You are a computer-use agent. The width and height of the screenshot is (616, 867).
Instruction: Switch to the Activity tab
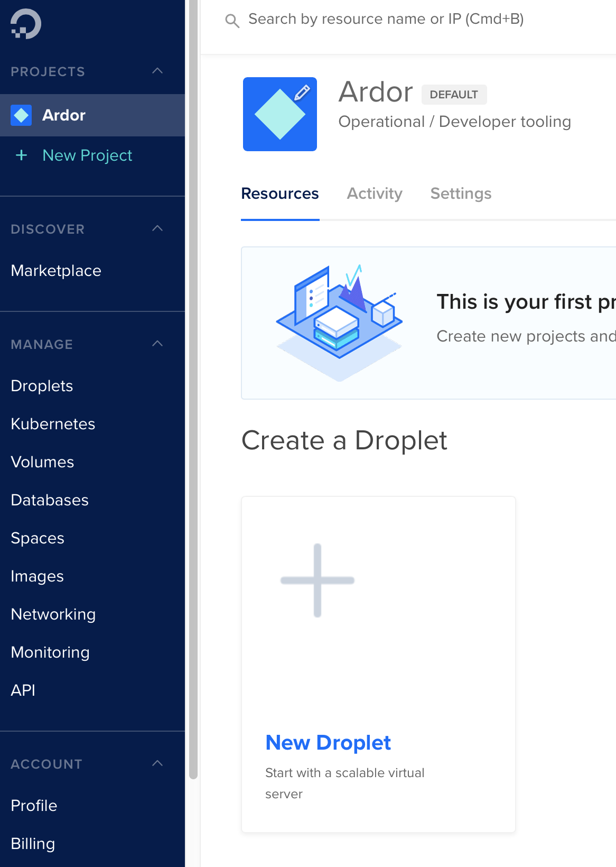(x=375, y=193)
